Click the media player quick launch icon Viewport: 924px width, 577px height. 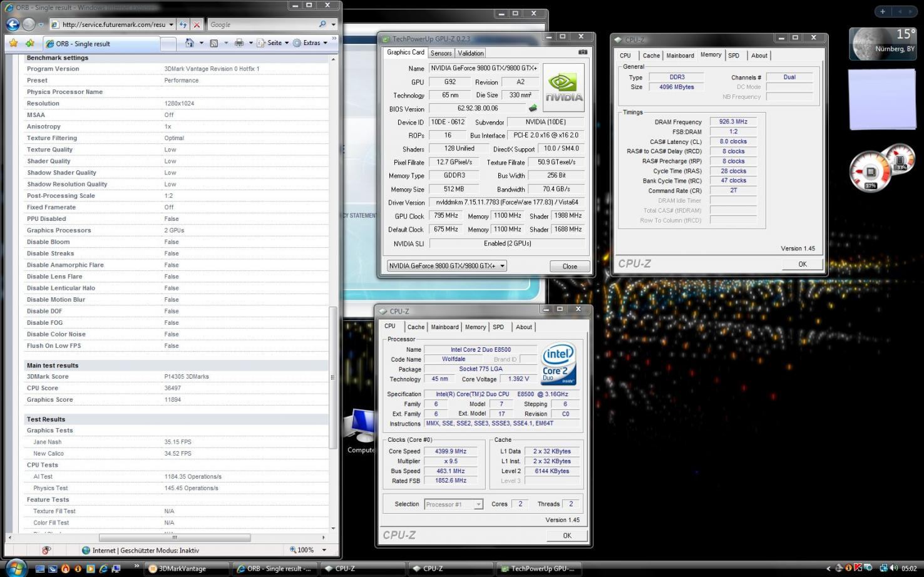pyautogui.click(x=91, y=569)
